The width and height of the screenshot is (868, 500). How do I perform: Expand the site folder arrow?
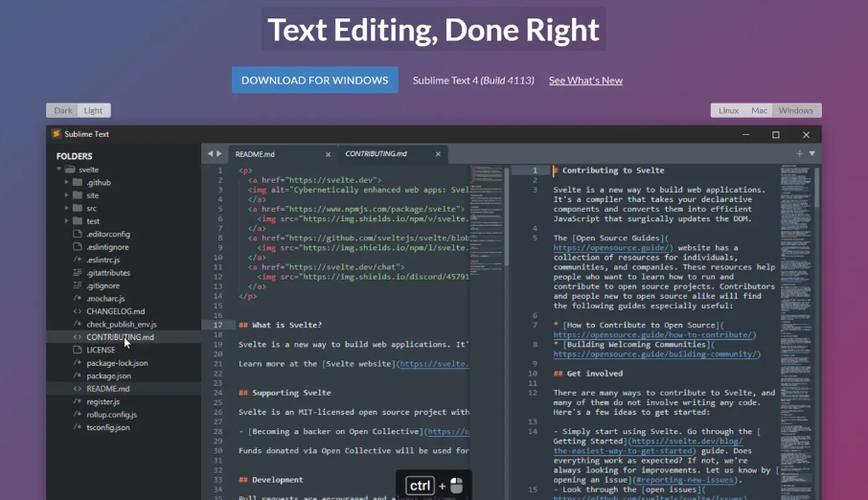[x=66, y=194]
